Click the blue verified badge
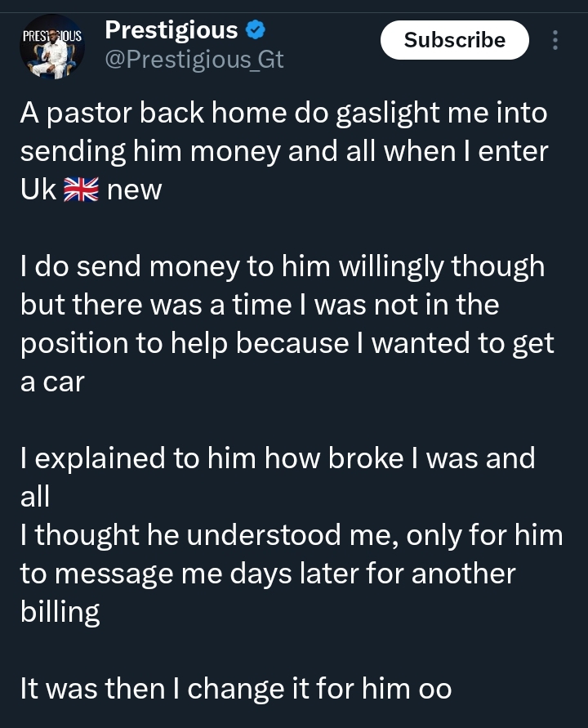Image resolution: width=588 pixels, height=728 pixels. [256, 31]
